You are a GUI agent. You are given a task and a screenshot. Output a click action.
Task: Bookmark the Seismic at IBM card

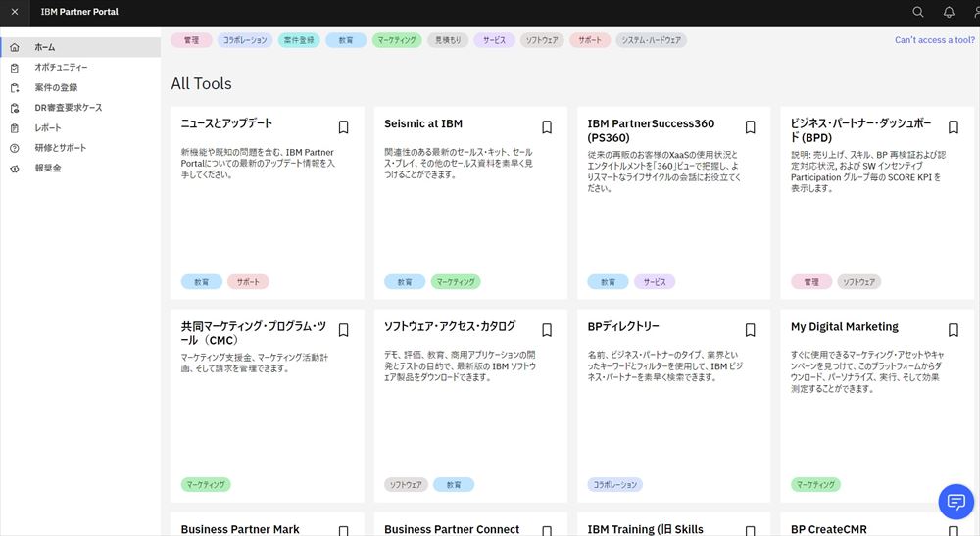[547, 127]
